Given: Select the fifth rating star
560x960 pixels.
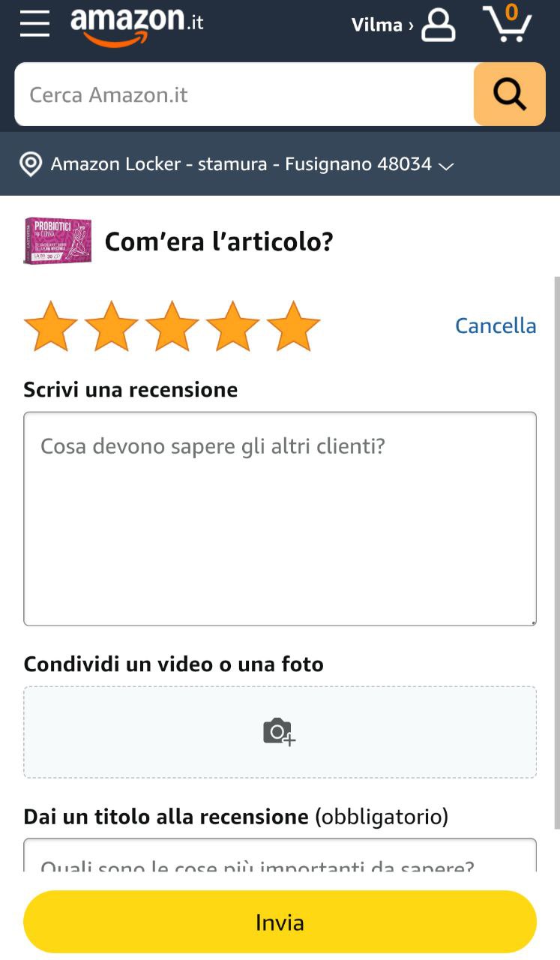Looking at the screenshot, I should pos(294,326).
